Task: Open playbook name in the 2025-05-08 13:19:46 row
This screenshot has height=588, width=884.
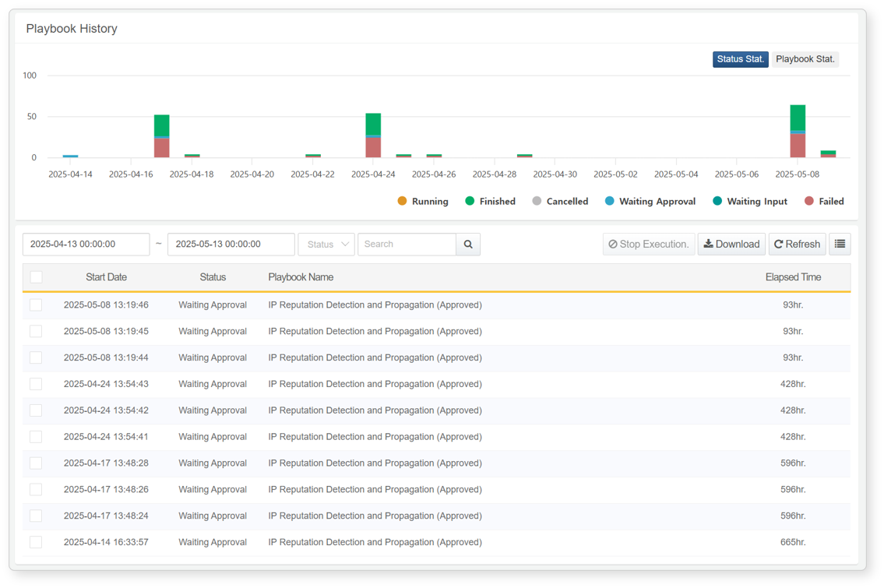Action: pyautogui.click(x=375, y=305)
